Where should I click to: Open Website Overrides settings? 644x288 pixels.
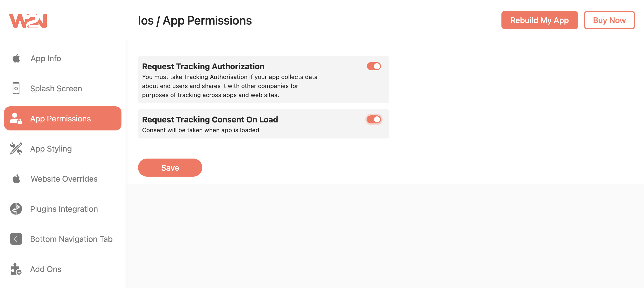click(x=64, y=179)
